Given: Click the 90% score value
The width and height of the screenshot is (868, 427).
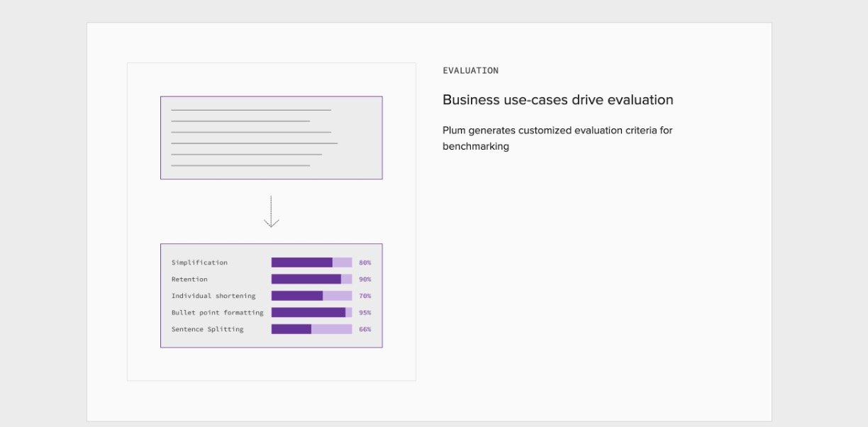Looking at the screenshot, I should pyautogui.click(x=365, y=279).
